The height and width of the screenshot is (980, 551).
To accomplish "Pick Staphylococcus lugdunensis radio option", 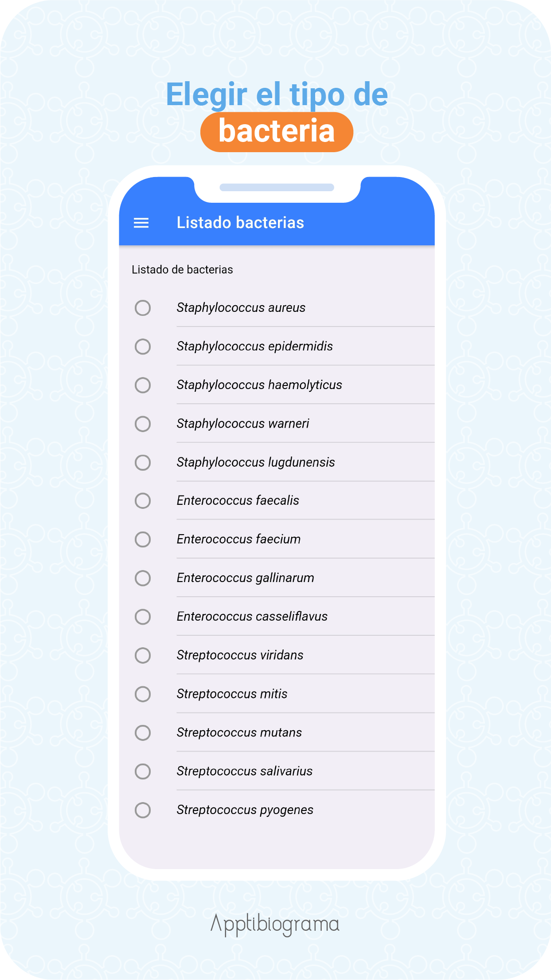I will (143, 462).
